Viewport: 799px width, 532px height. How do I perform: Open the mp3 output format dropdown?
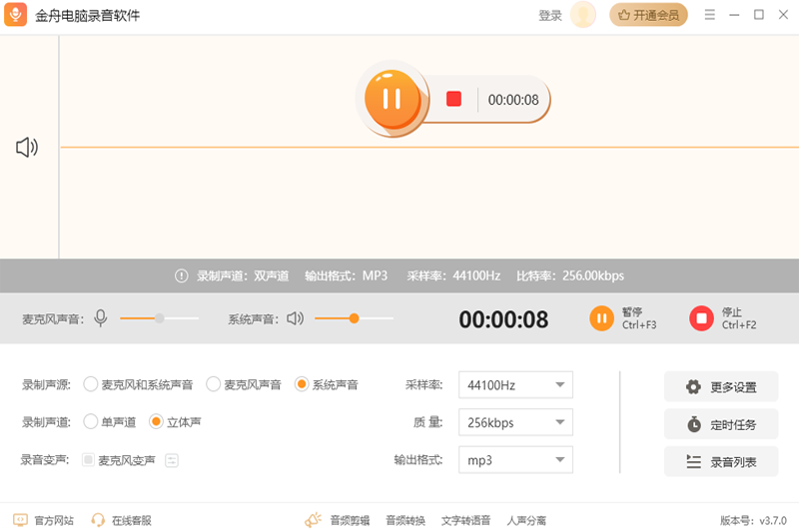point(515,460)
